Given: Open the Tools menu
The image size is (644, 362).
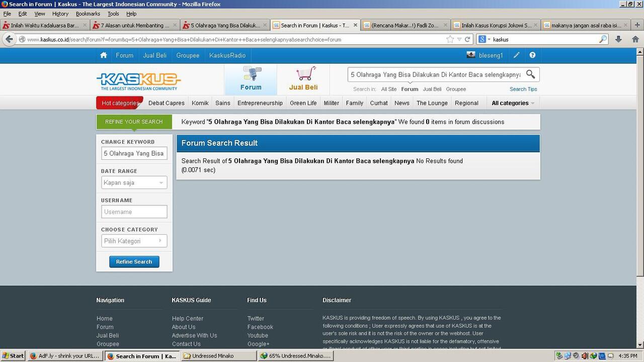Looking at the screenshot, I should 113,14.
